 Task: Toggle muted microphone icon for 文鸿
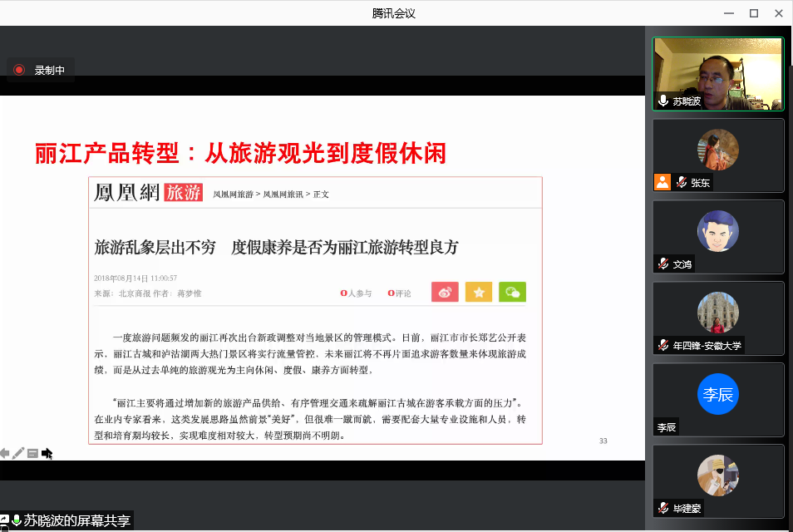click(663, 264)
